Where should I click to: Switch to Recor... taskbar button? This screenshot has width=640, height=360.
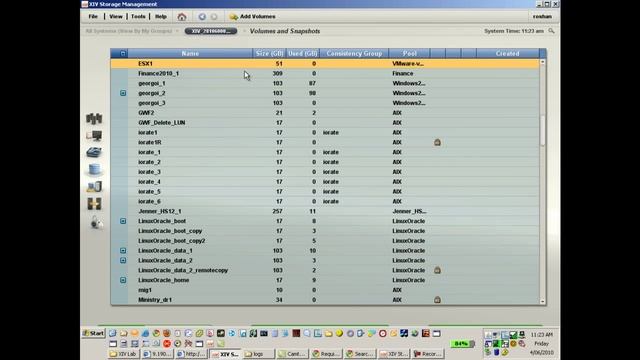pyautogui.click(x=427, y=354)
